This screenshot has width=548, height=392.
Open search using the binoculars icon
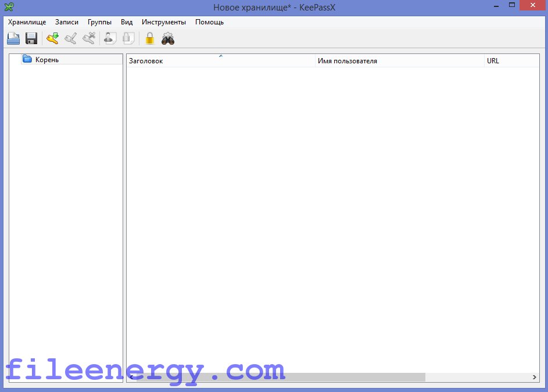168,38
